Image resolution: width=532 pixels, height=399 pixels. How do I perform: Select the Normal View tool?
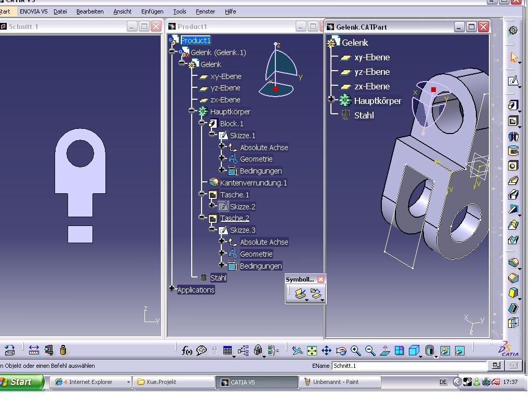tap(385, 351)
